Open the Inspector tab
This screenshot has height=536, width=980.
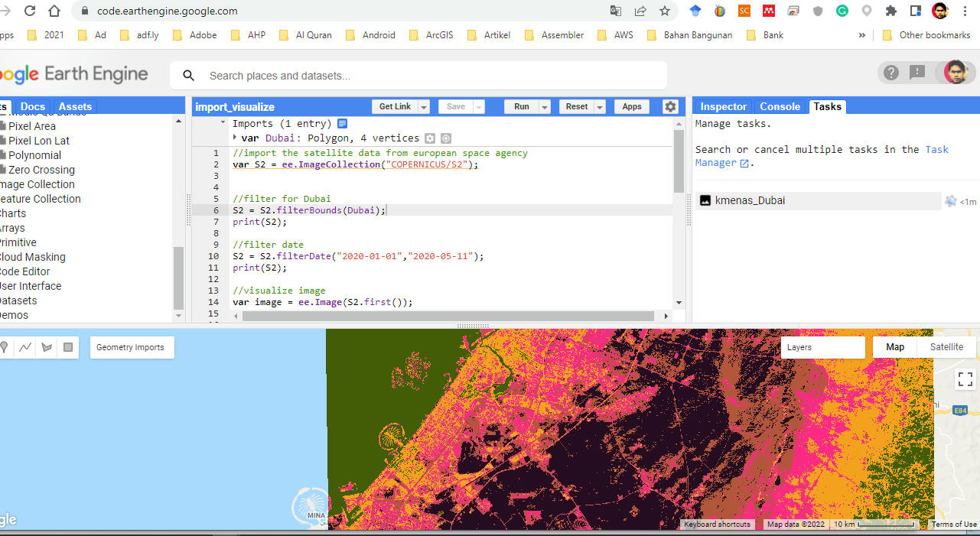click(x=723, y=107)
